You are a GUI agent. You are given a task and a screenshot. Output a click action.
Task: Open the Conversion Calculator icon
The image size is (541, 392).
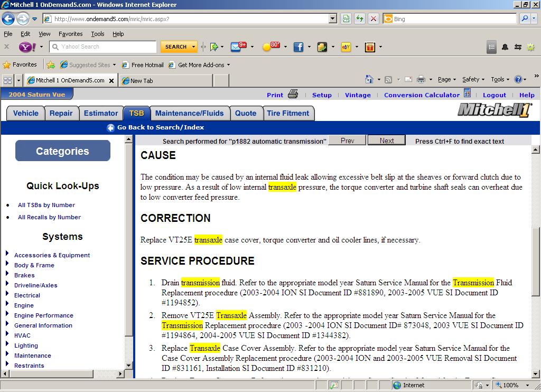tap(467, 93)
